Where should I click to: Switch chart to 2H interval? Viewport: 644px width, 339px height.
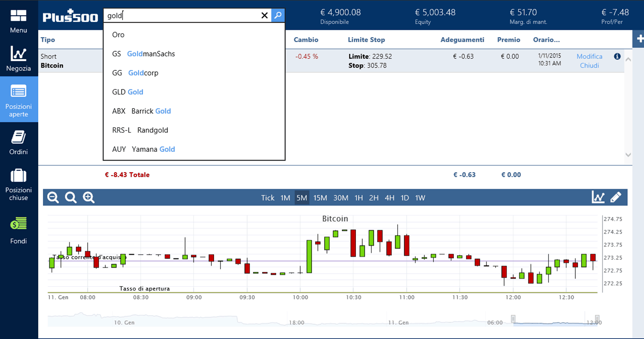pos(374,197)
